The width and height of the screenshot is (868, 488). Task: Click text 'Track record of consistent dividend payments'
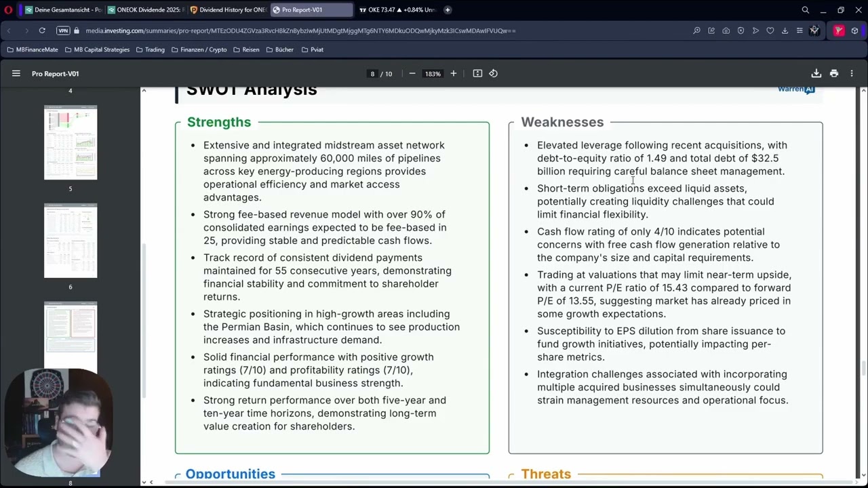tap(313, 258)
